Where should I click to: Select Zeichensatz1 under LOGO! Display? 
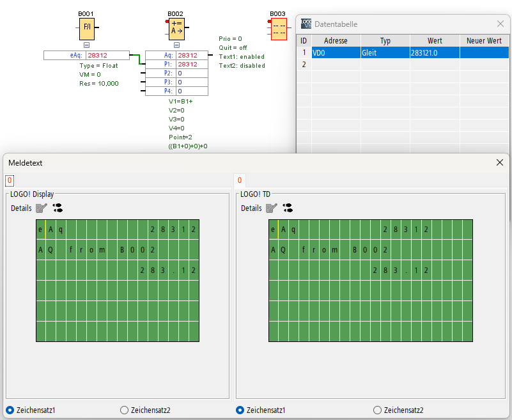pyautogui.click(x=10, y=410)
